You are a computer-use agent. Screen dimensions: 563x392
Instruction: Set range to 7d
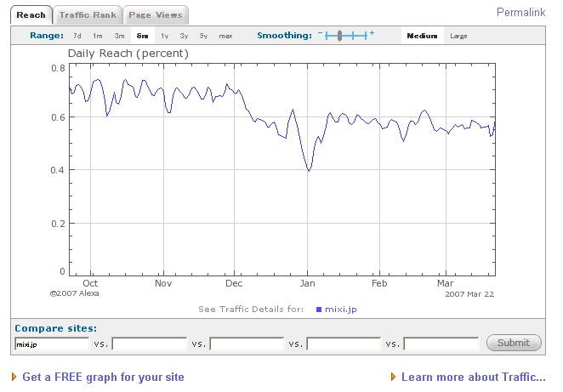77,36
